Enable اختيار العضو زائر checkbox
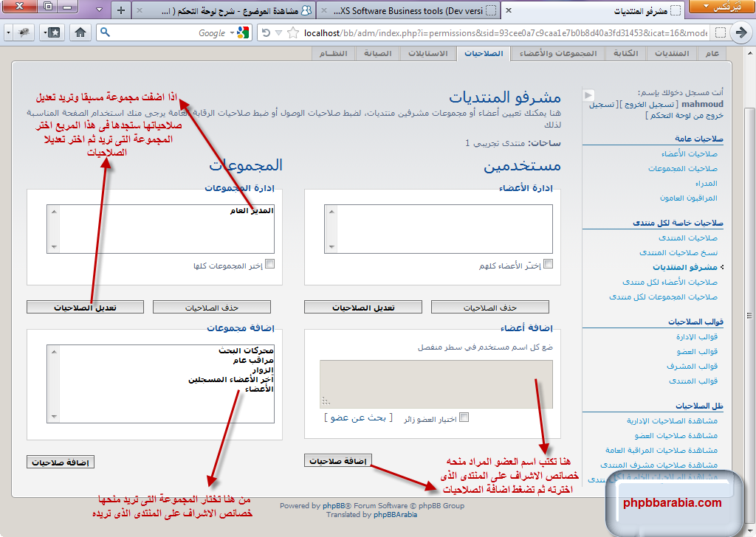756x537 pixels. point(464,417)
